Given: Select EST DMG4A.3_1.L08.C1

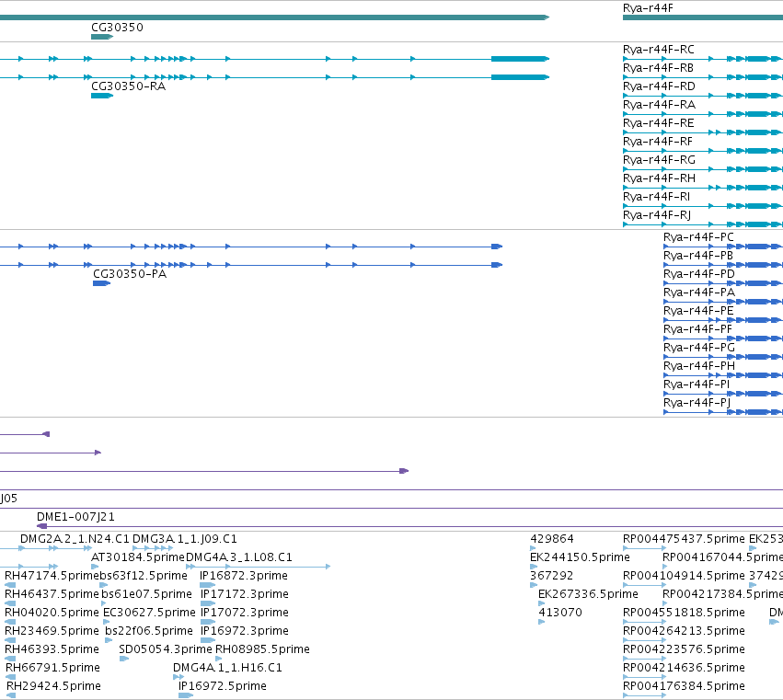Looking at the screenshot, I should [239, 557].
